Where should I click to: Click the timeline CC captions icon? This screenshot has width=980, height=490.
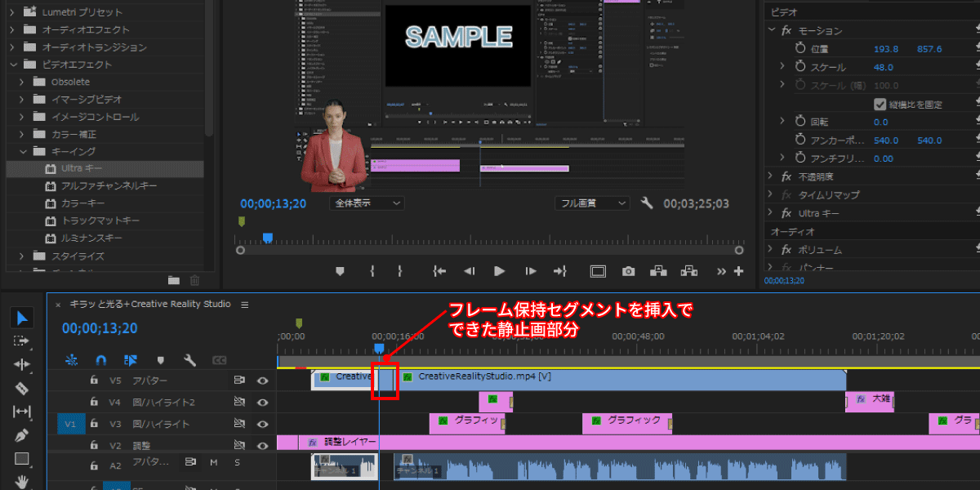point(219,359)
